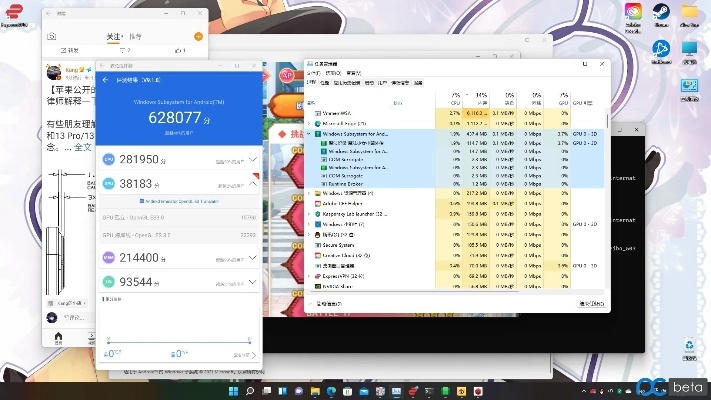
Task: Select the Vmmem WSA process row
Action: (456, 113)
